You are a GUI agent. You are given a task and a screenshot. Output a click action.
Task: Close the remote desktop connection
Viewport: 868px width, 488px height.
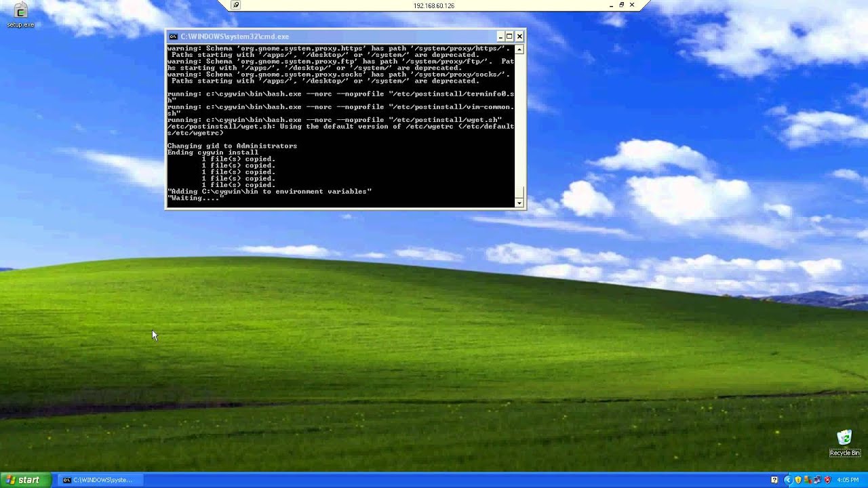tap(632, 5)
